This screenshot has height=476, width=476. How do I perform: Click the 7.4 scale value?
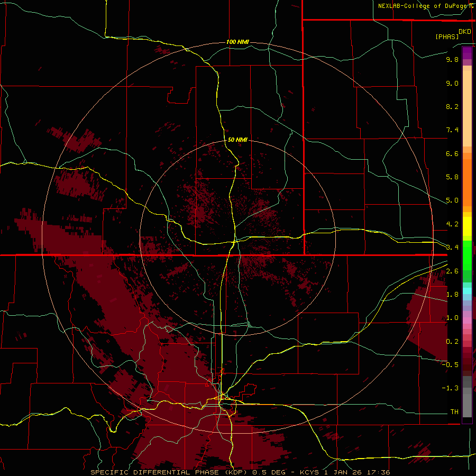click(452, 130)
